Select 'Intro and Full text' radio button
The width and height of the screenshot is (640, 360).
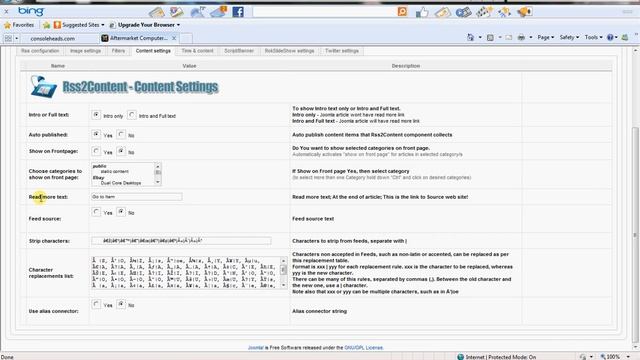coord(131,115)
